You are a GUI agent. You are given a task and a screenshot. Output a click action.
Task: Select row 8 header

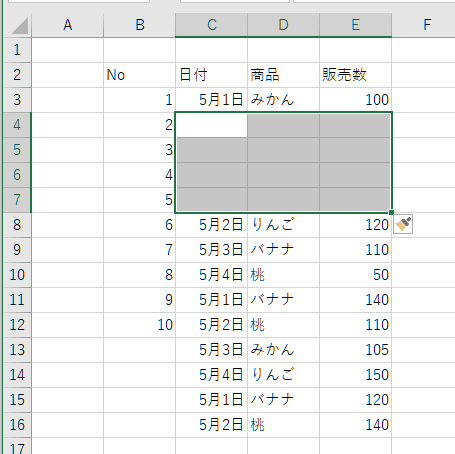[x=17, y=225]
